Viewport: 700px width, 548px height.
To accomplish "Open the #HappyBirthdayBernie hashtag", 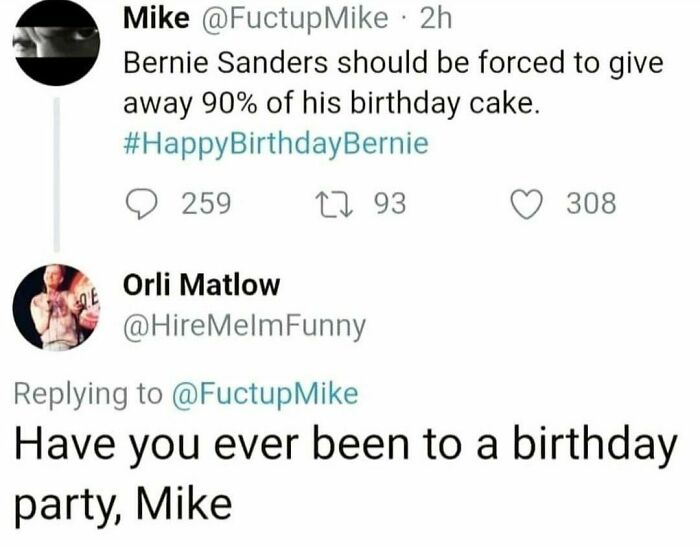I will [x=275, y=143].
